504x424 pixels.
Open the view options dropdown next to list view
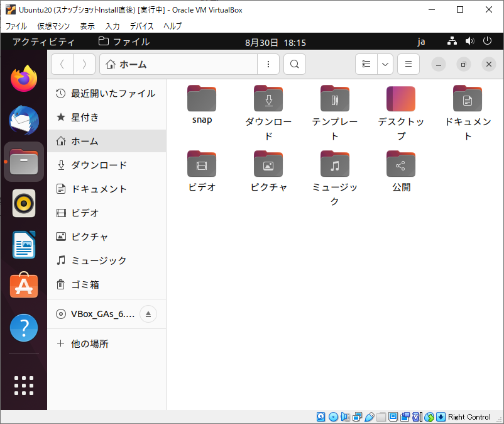(x=385, y=64)
